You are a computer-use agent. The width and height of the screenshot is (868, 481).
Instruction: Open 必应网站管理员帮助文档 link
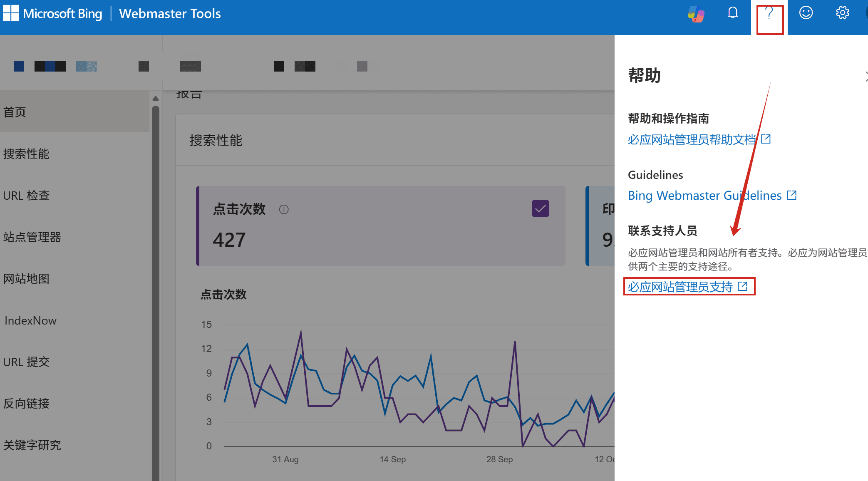pos(692,139)
